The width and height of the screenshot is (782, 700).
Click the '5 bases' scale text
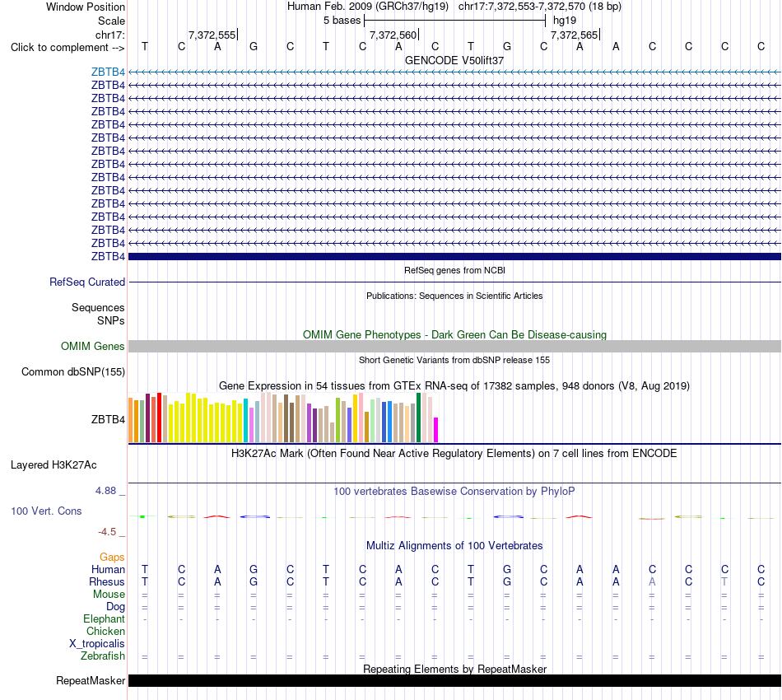coord(342,21)
